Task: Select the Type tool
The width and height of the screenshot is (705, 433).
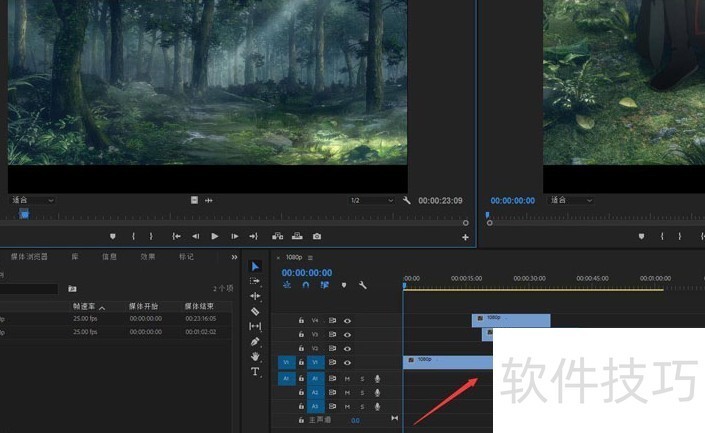Action: [255, 371]
